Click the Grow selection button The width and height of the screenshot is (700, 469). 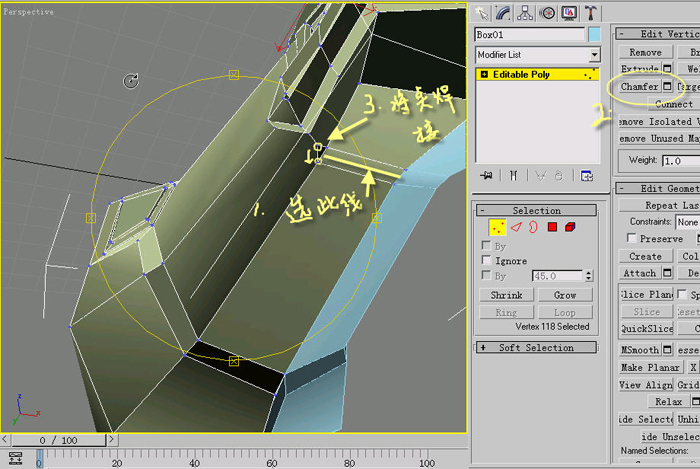[x=565, y=295]
